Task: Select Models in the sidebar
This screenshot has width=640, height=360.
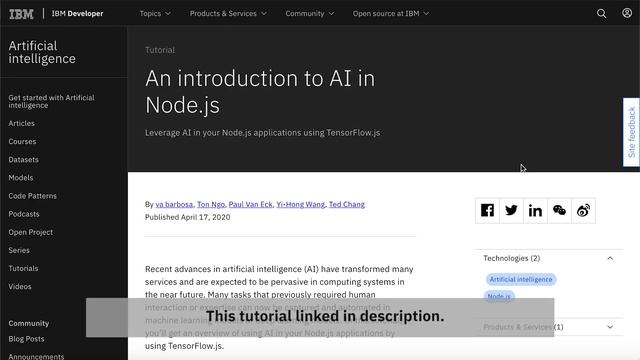Action: [x=21, y=178]
